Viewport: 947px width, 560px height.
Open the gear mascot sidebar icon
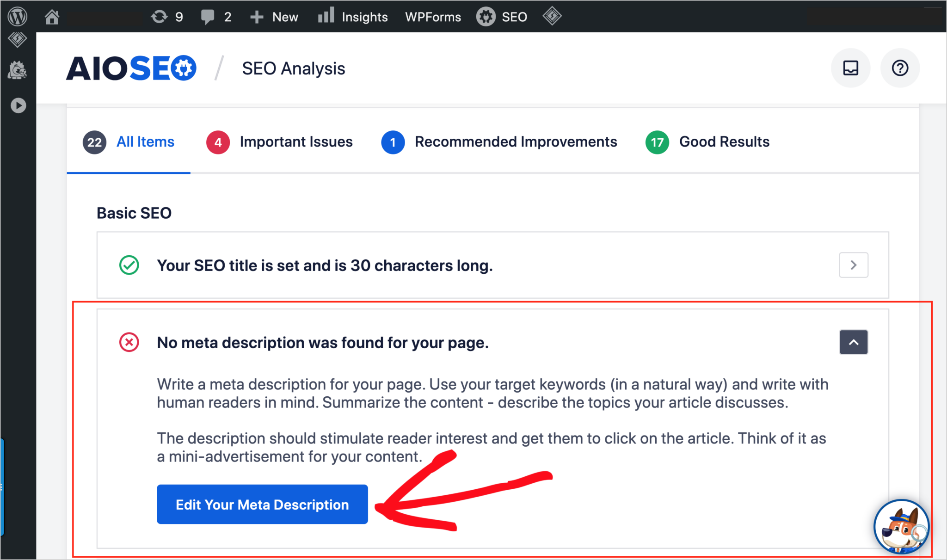(x=18, y=70)
